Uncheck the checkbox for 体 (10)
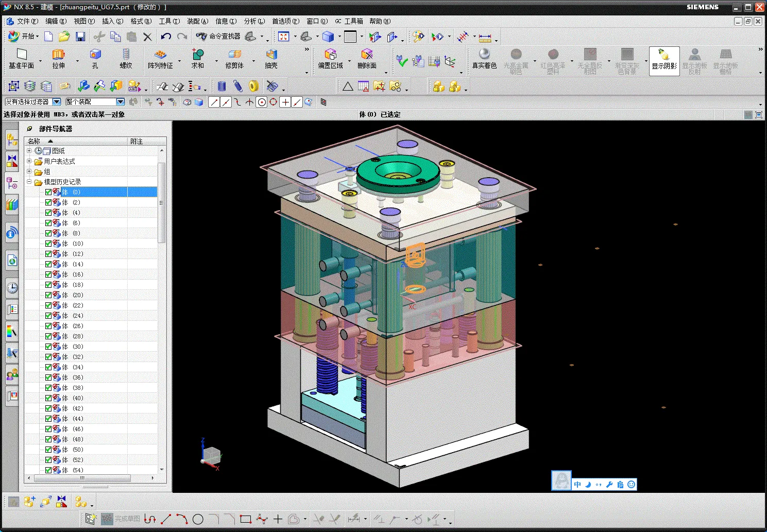 pos(48,244)
